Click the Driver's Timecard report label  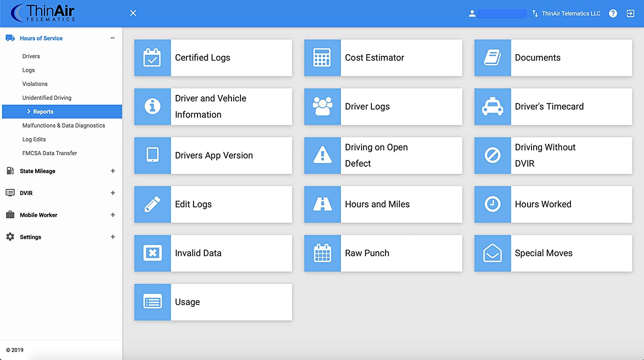(549, 107)
